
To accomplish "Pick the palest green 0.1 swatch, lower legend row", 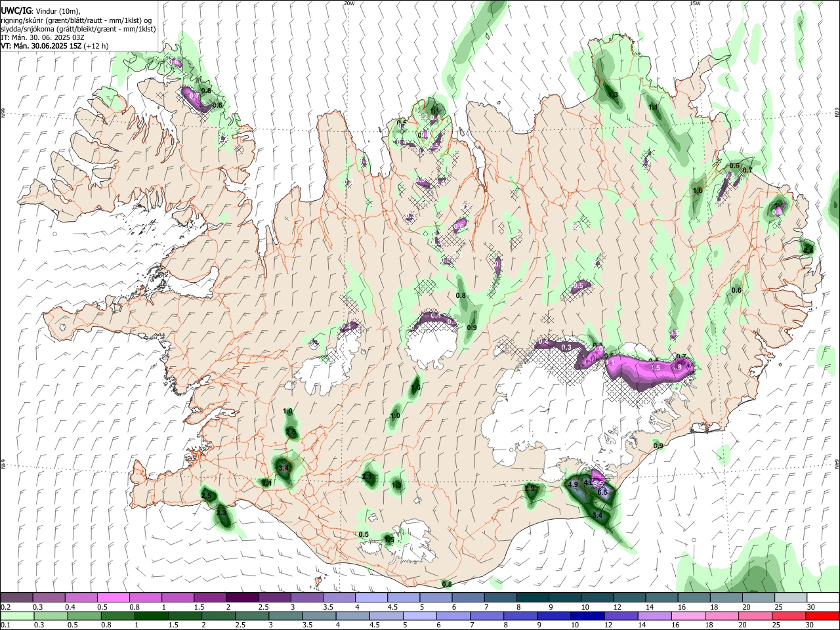I will (17, 616).
